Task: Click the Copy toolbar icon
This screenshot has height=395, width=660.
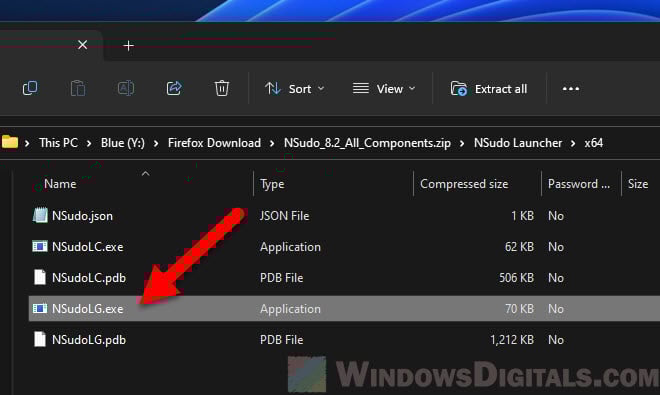Action: point(30,88)
